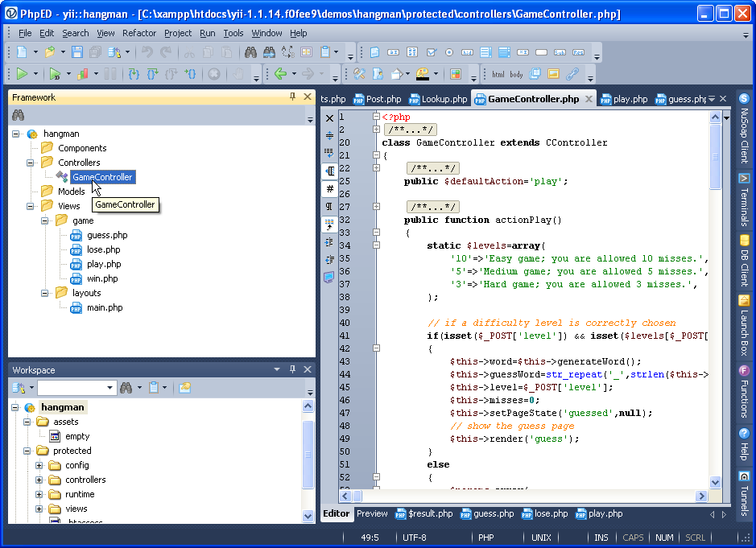This screenshot has height=548, width=756.
Task: Open the File menu
Action: tap(25, 33)
